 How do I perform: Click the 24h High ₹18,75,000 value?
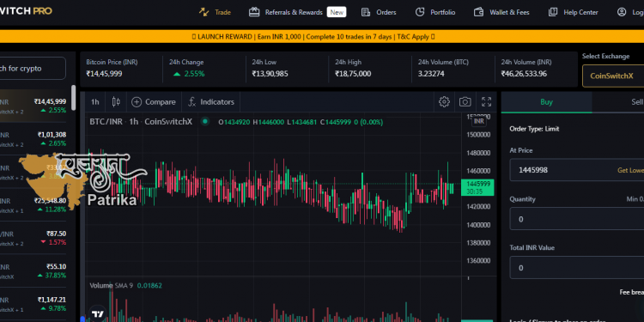point(353,74)
